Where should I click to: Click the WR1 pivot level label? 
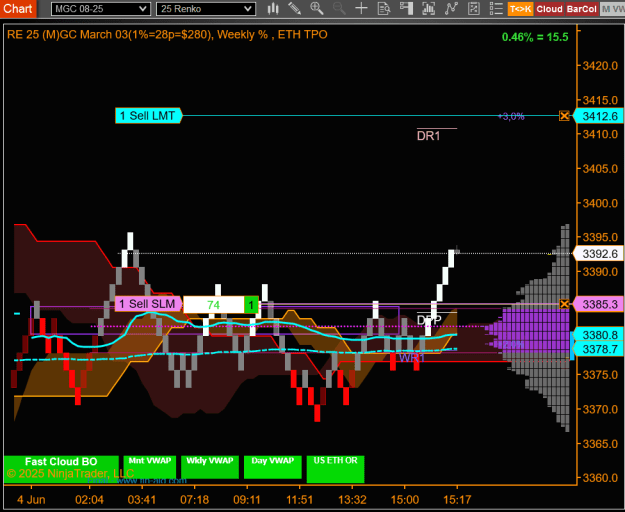click(412, 357)
